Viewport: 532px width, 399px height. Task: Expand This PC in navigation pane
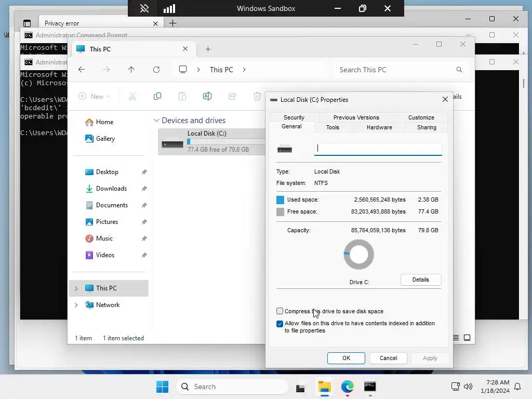pyautogui.click(x=76, y=288)
